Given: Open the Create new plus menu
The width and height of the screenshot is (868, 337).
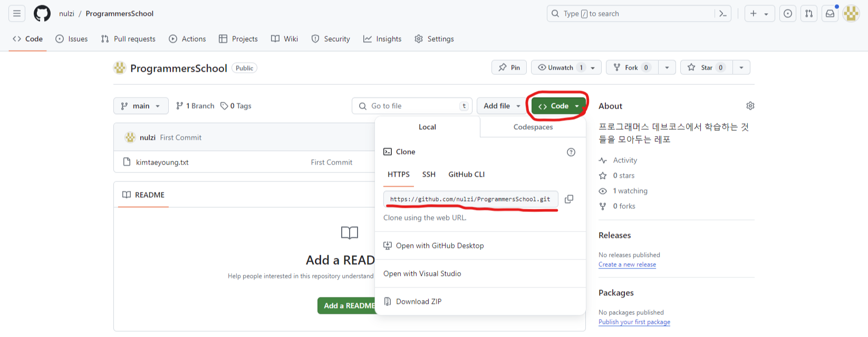Looking at the screenshot, I should pos(759,14).
